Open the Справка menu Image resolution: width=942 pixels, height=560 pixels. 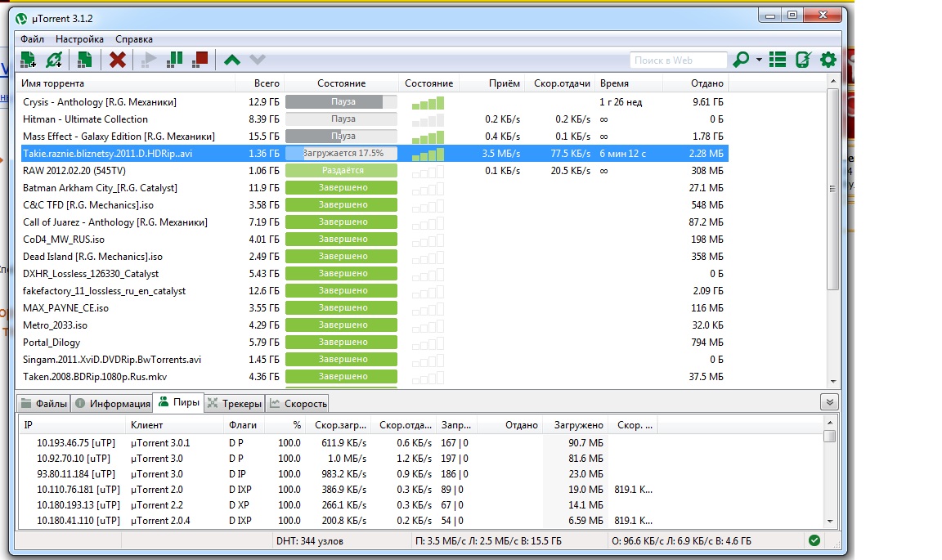(x=134, y=39)
